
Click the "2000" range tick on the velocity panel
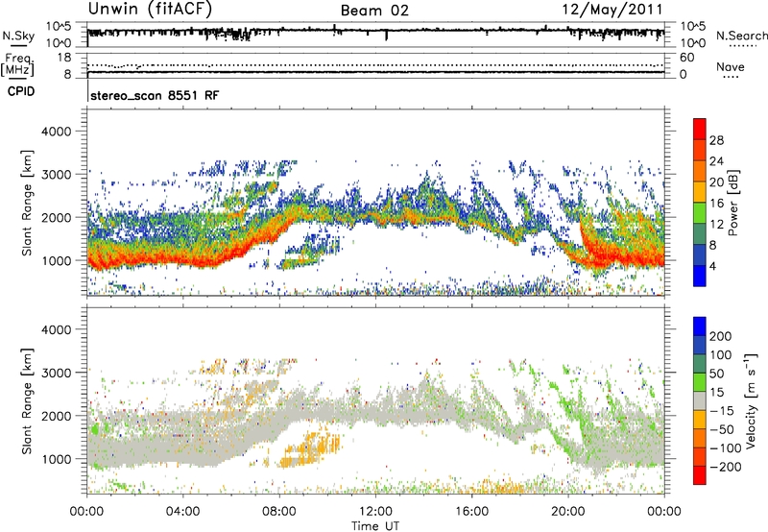[x=56, y=416]
